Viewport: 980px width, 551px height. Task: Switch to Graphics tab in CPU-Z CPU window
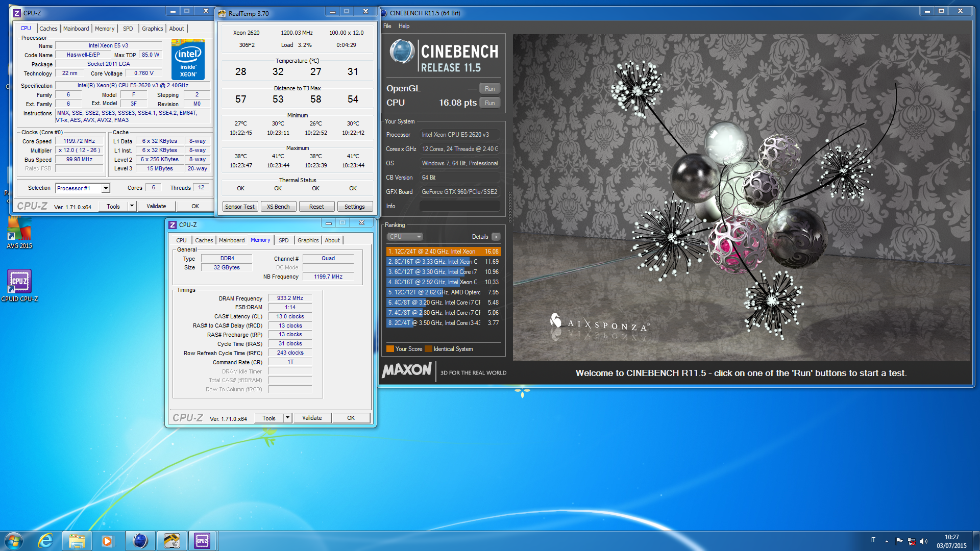click(x=152, y=29)
